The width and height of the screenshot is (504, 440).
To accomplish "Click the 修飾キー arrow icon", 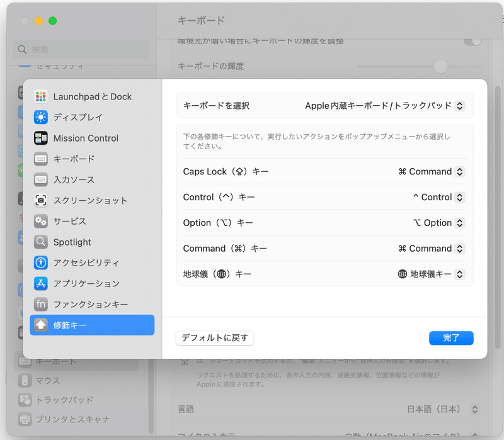I will [41, 325].
